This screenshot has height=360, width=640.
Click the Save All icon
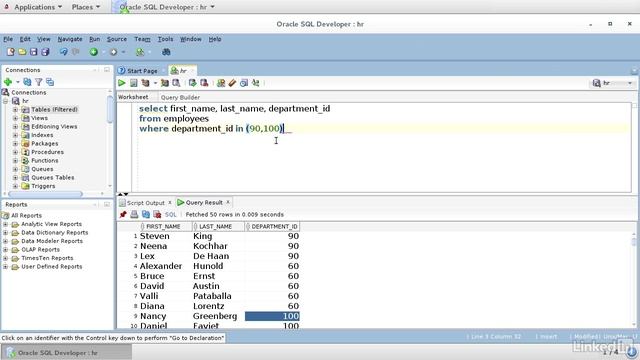tap(45, 52)
